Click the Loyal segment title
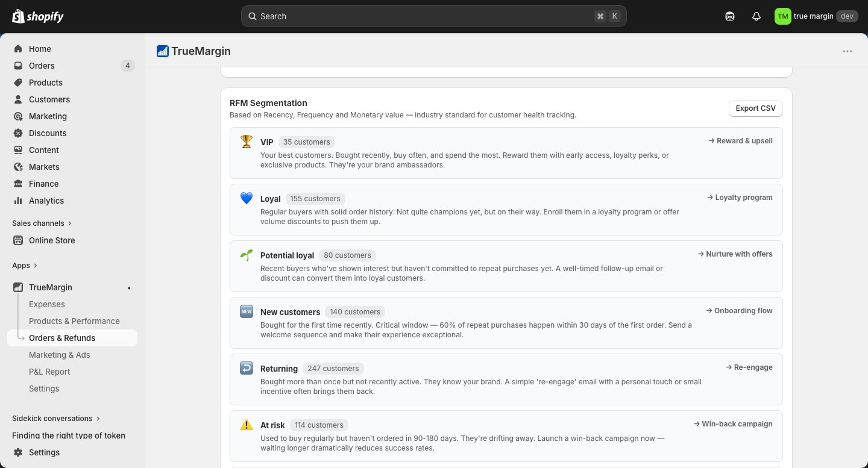 pyautogui.click(x=271, y=199)
